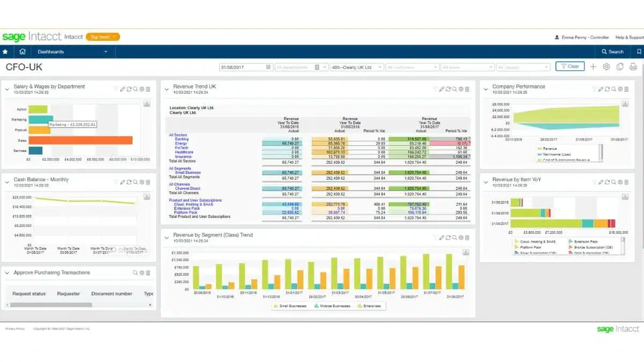Toggle Small Businesses legend series

coord(290,306)
